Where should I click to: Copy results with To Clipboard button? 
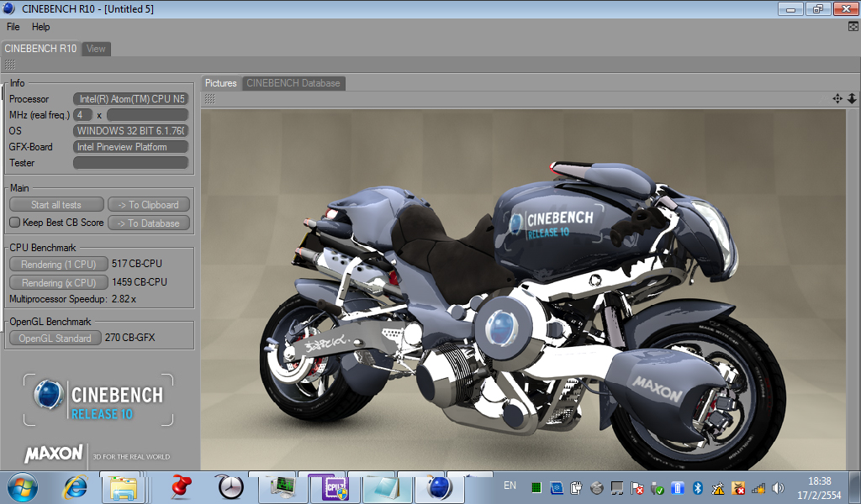point(148,205)
